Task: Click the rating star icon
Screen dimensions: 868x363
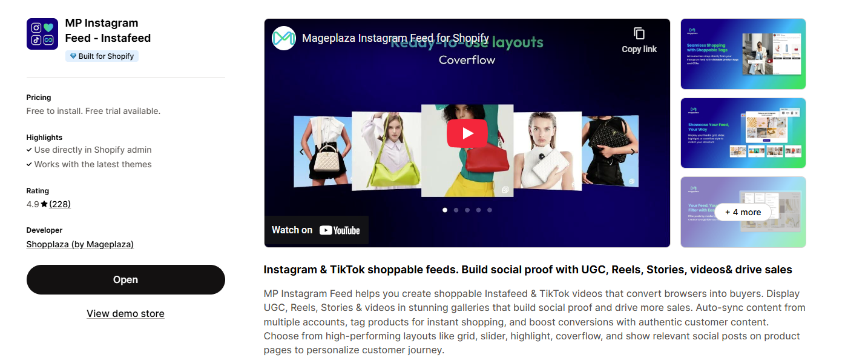Action: point(44,204)
